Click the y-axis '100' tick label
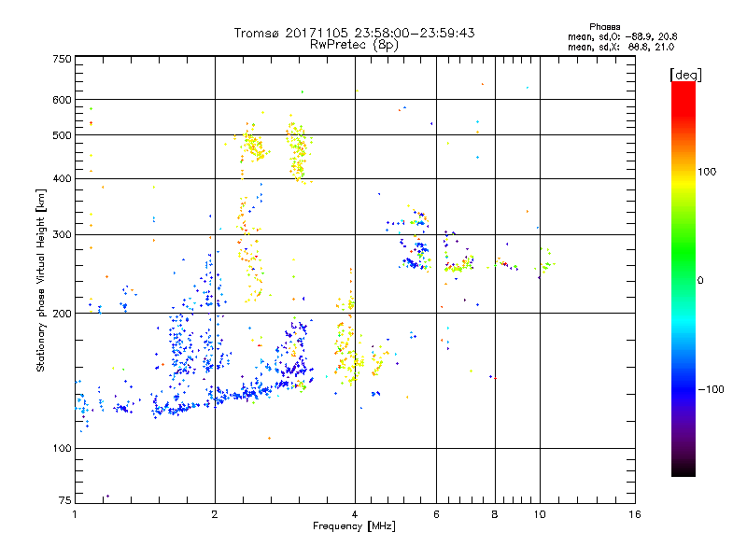The width and height of the screenshot is (747, 560). 63,448
